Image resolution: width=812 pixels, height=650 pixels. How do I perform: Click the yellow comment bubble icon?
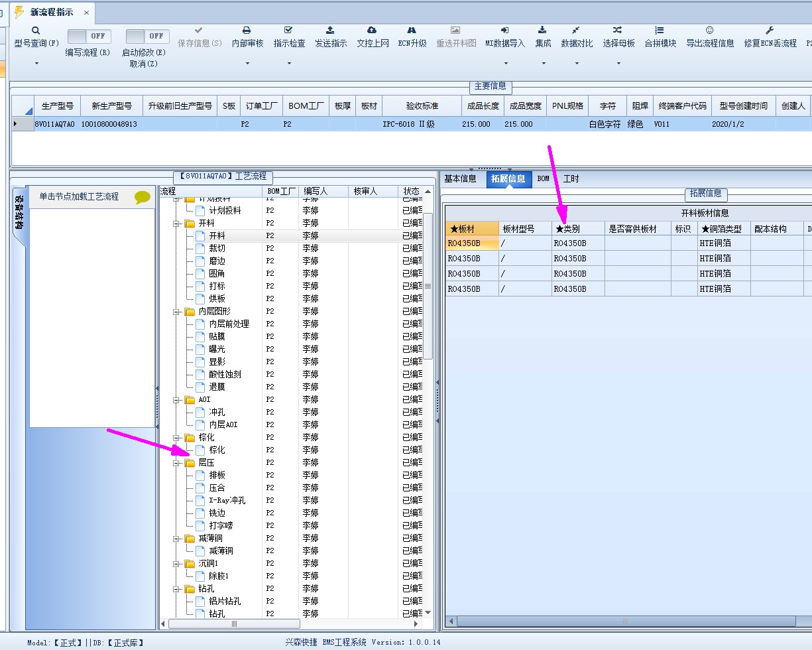pos(143,197)
